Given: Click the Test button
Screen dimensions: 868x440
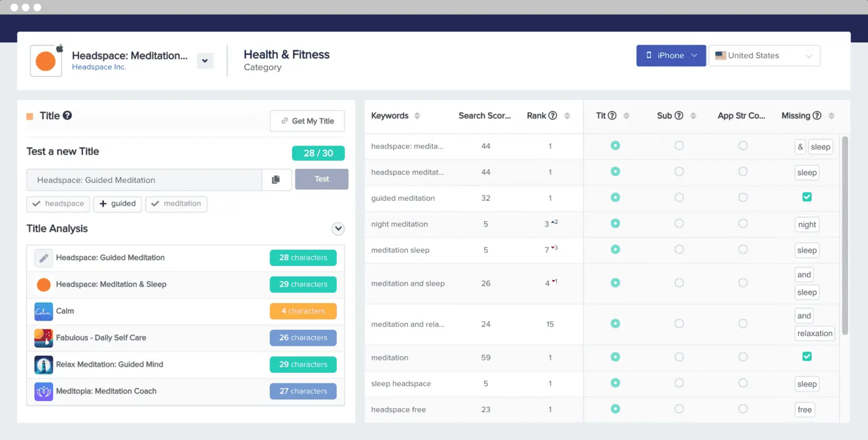Looking at the screenshot, I should [x=322, y=179].
